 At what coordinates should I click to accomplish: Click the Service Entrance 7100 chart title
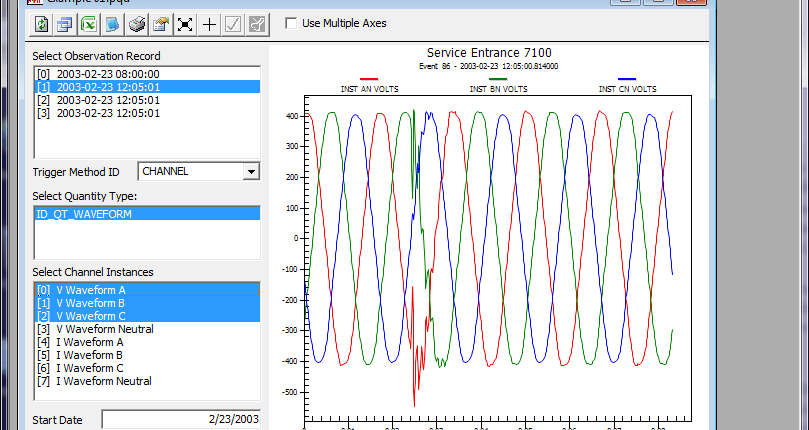(488, 53)
